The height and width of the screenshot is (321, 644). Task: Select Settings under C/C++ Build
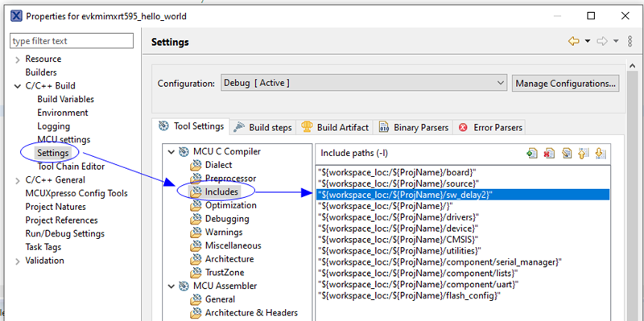53,153
